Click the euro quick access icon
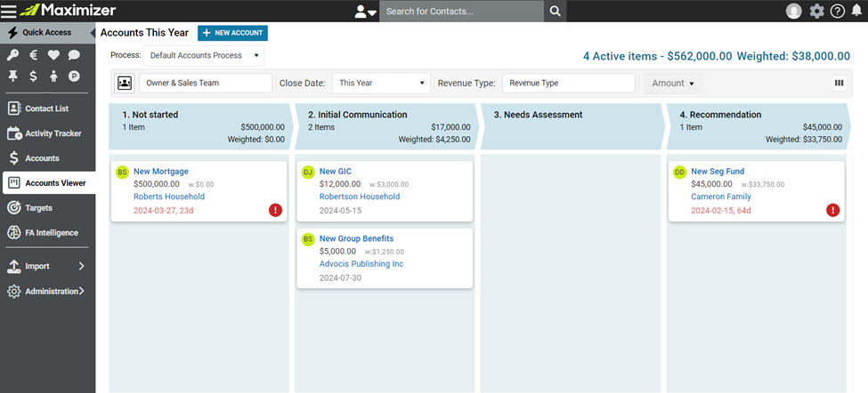The image size is (868, 393). click(x=33, y=55)
